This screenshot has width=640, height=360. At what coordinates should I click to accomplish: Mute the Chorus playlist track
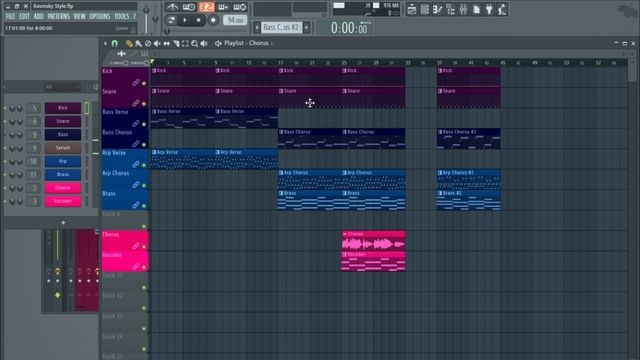tap(144, 247)
